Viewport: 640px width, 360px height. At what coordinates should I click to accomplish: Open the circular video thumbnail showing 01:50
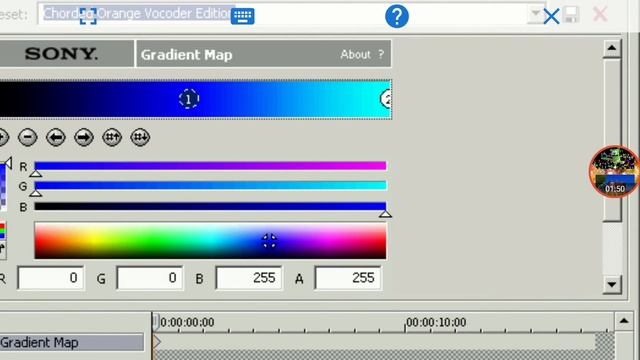point(614,171)
